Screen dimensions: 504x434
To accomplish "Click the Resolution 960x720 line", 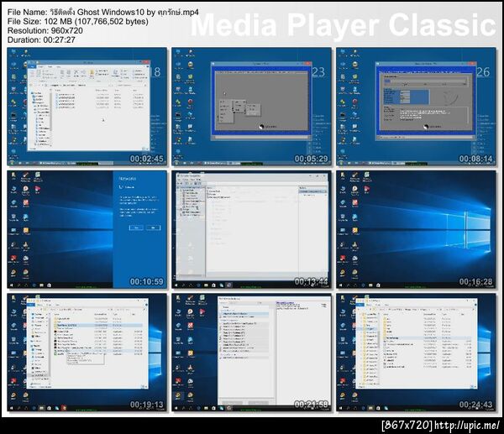I will (45, 31).
